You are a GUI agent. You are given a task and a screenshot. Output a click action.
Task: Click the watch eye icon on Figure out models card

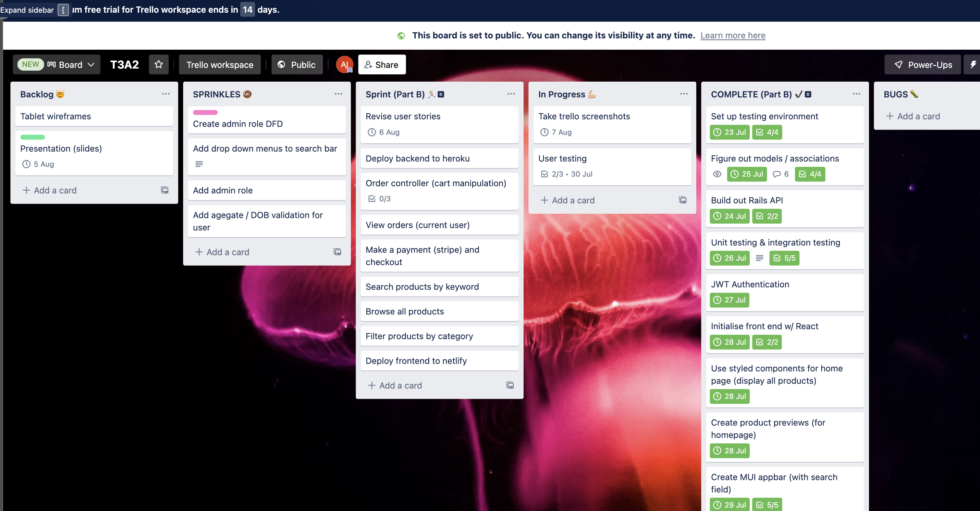(717, 174)
